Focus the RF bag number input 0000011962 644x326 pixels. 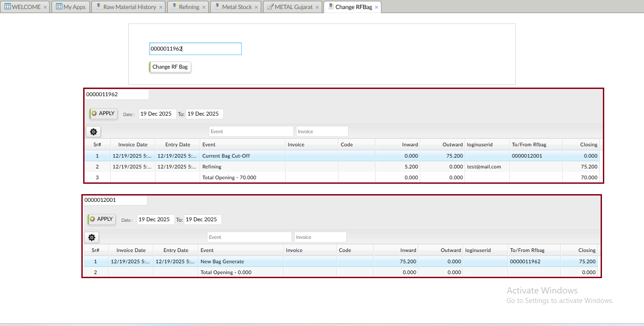tap(195, 49)
